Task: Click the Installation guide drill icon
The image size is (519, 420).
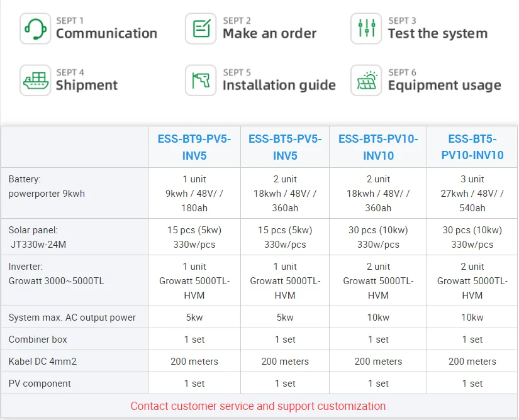Action: coord(201,80)
